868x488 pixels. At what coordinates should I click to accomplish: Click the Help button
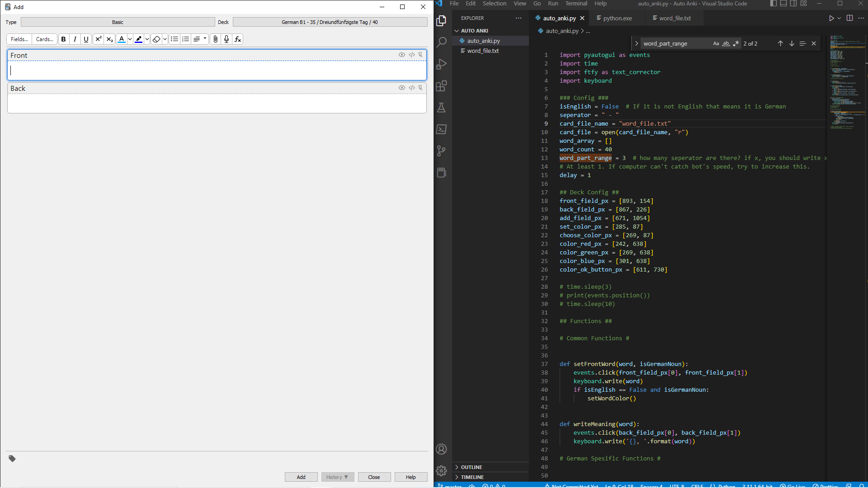(410, 477)
